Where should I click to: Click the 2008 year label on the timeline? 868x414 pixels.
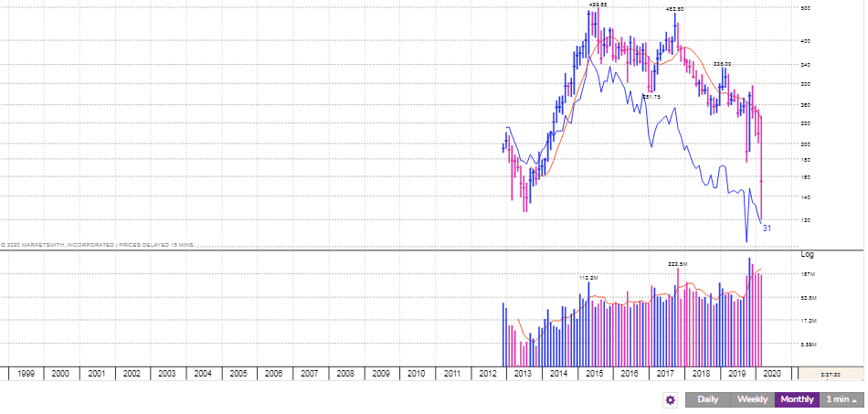(x=345, y=374)
